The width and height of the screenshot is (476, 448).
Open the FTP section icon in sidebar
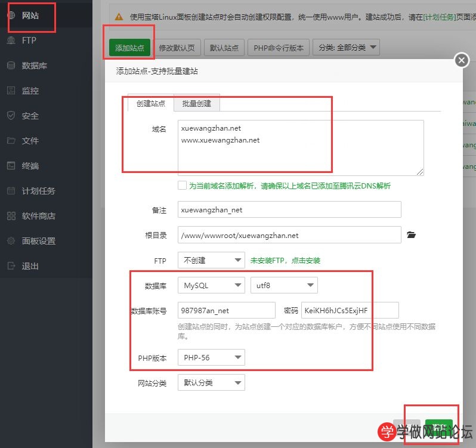pos(11,41)
